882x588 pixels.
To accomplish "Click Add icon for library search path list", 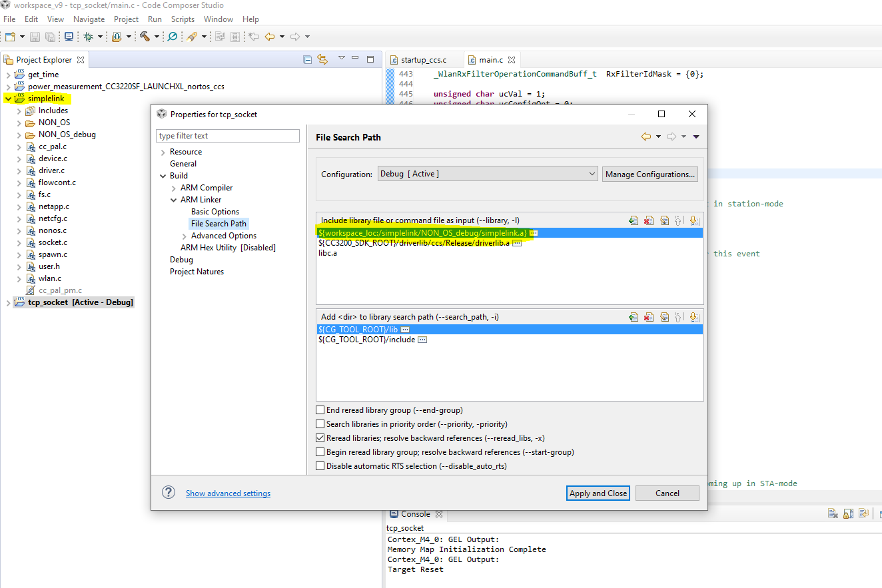I will (x=634, y=317).
